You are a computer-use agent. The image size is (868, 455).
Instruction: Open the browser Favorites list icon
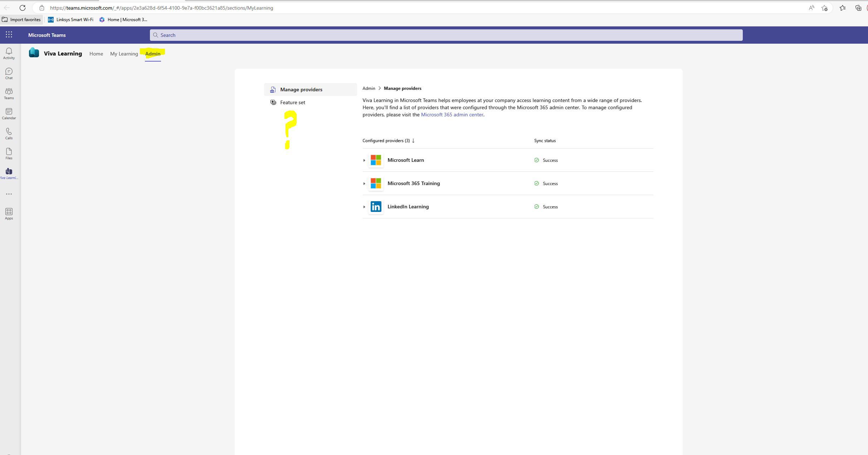(843, 8)
